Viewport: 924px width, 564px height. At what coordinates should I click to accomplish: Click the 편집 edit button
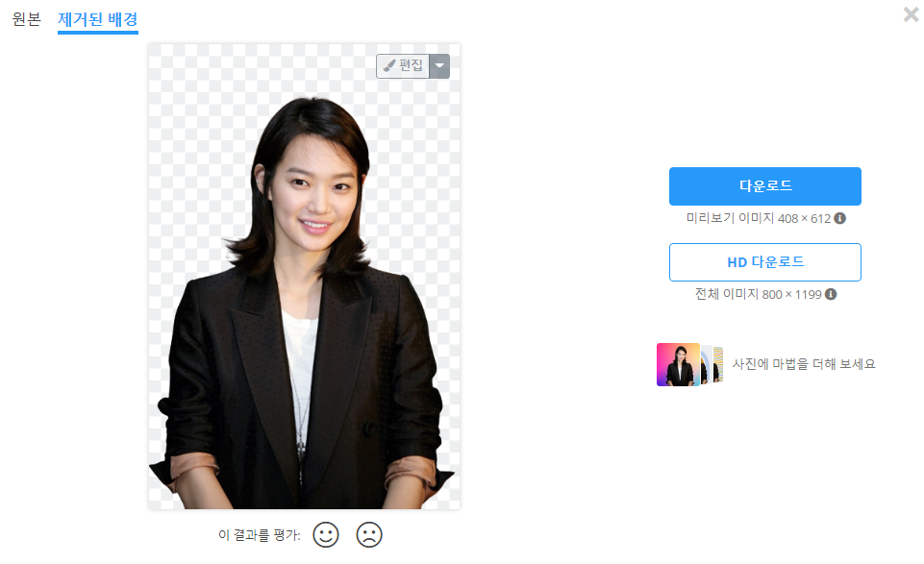(x=403, y=66)
